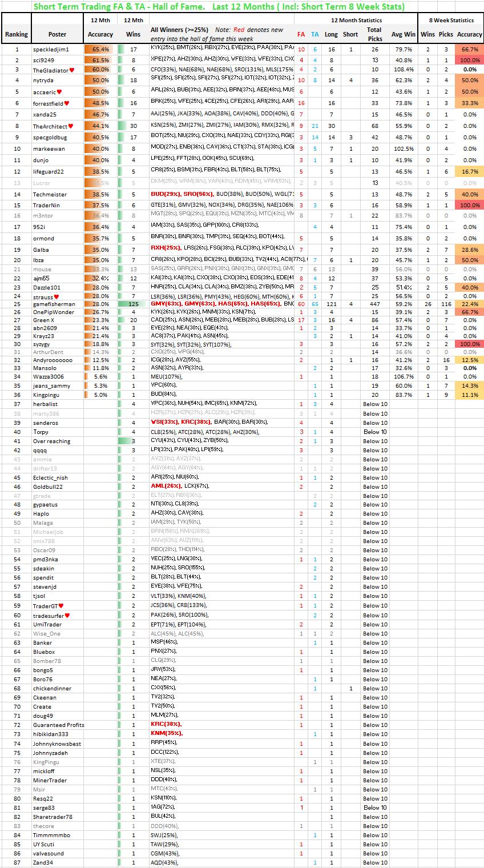The height and width of the screenshot is (868, 484).
Task: Click the heart icon beside TraderGT
Action: [x=61, y=606]
